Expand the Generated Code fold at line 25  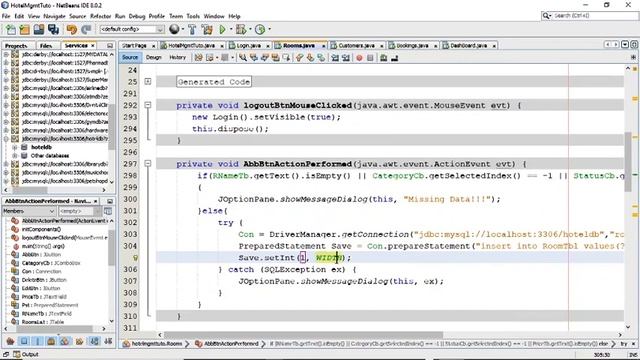coord(148,82)
